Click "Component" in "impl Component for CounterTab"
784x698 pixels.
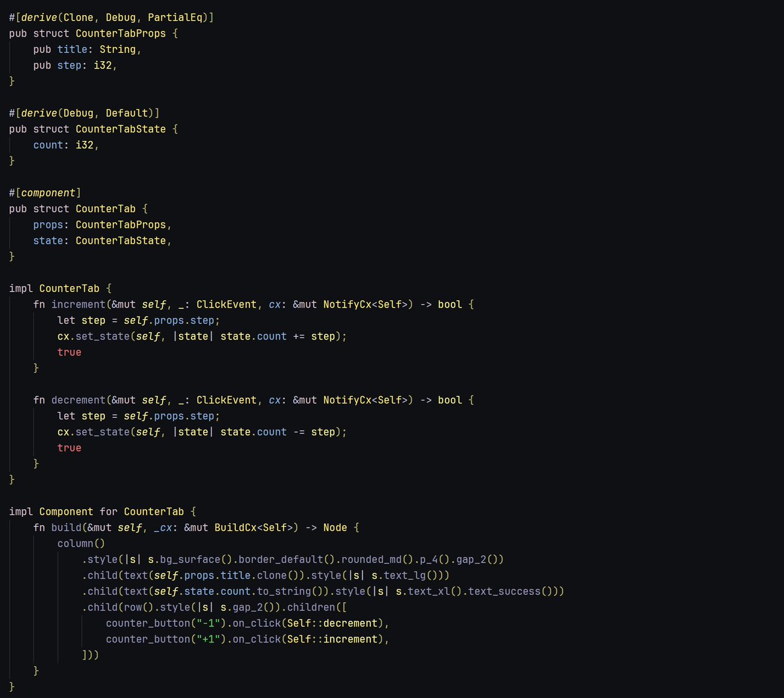(x=67, y=512)
